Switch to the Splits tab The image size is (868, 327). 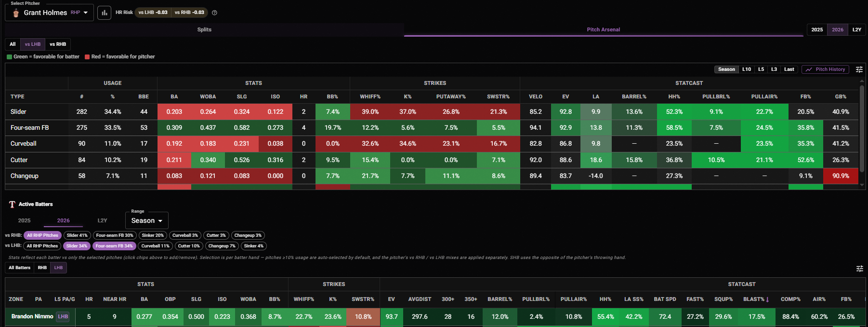[204, 29]
